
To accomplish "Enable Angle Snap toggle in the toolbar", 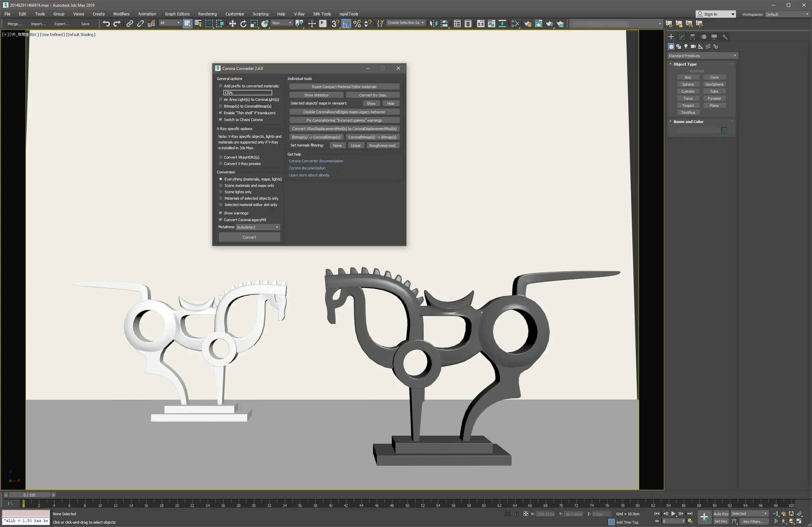I will click(346, 23).
